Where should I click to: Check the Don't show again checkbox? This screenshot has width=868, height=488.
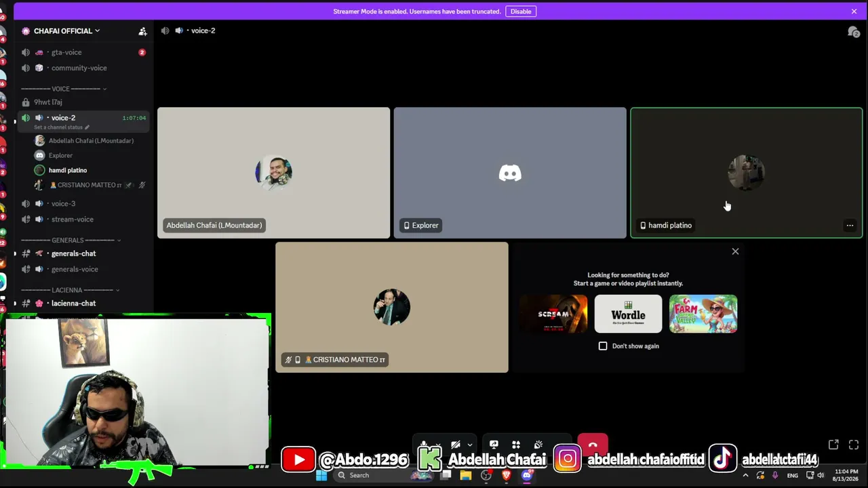click(x=603, y=346)
